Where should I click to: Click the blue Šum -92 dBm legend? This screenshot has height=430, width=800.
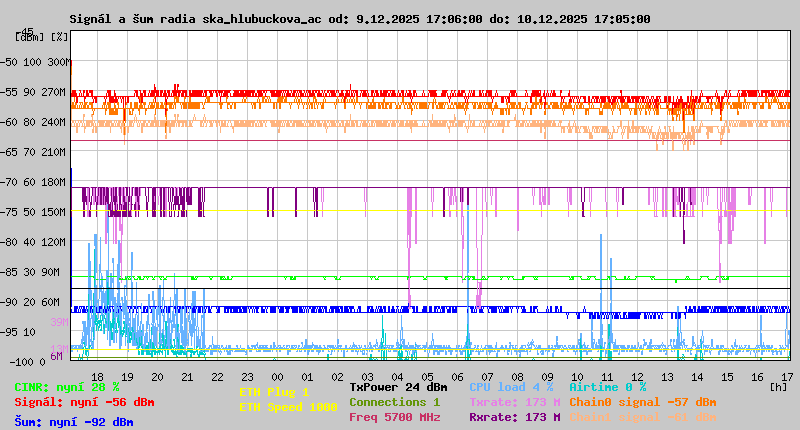point(74,422)
